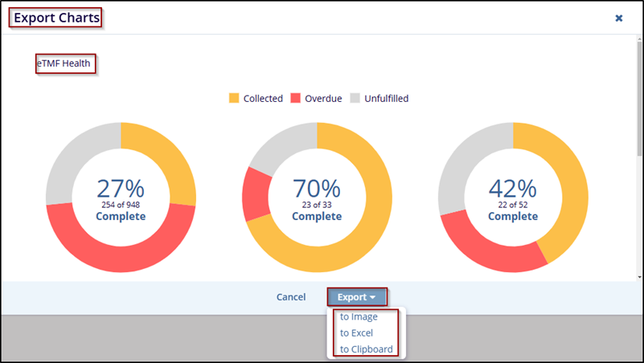Select the to Excel export option
The width and height of the screenshot is (644, 363).
pyautogui.click(x=357, y=332)
